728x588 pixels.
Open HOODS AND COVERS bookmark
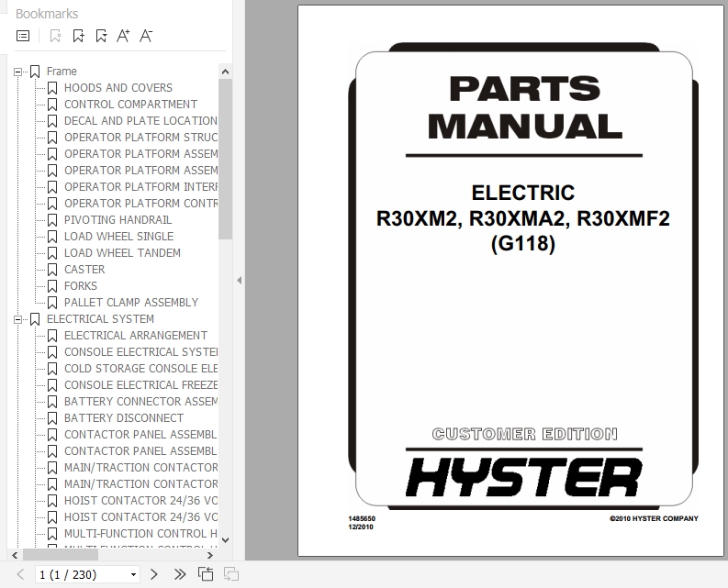point(118,88)
